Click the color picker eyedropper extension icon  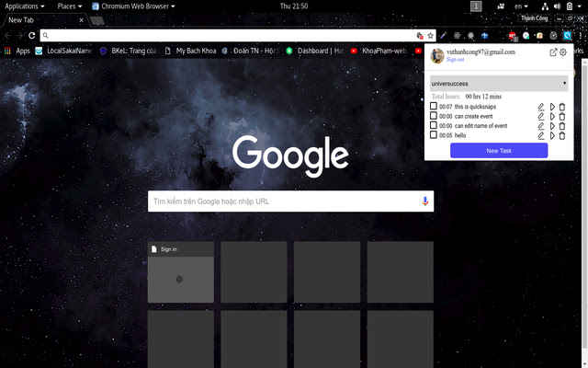point(443,36)
